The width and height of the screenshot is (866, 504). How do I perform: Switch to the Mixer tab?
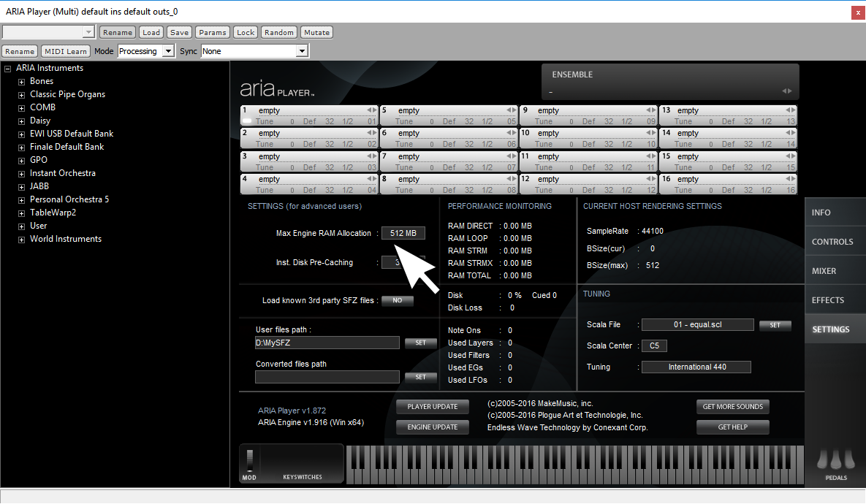coord(835,271)
